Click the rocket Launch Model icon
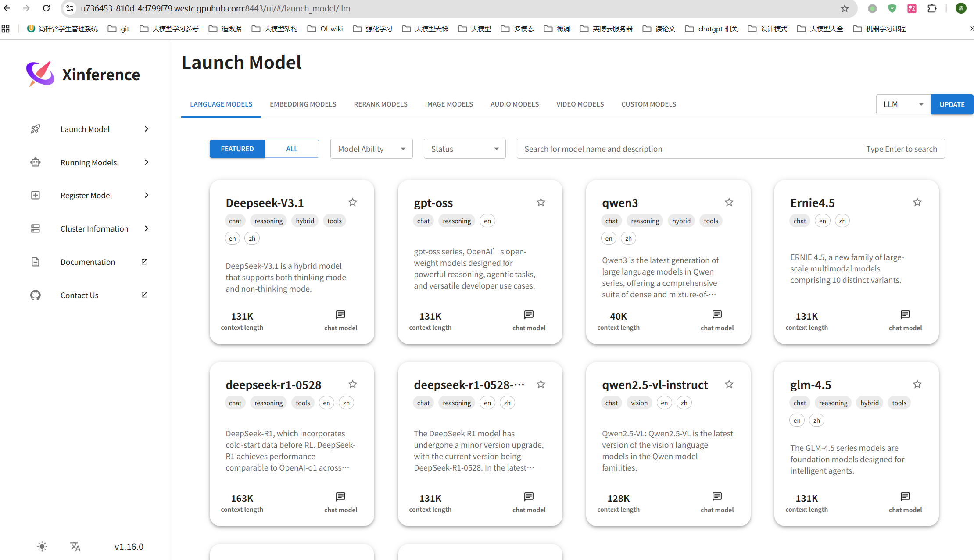The image size is (974, 560). coord(36,129)
